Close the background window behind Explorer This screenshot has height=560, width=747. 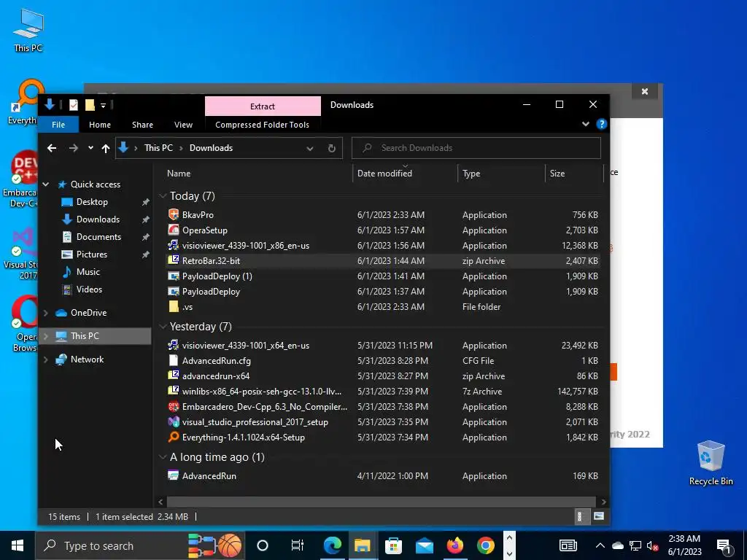(x=645, y=91)
